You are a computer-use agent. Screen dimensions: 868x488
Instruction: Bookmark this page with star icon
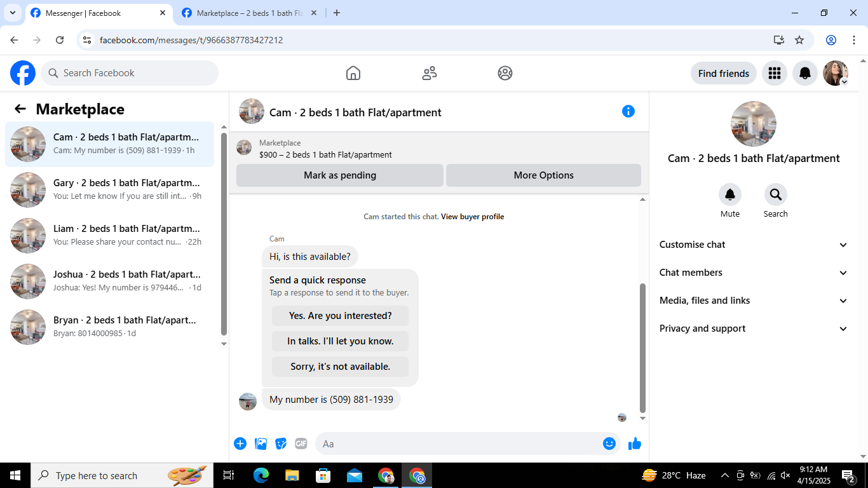799,40
